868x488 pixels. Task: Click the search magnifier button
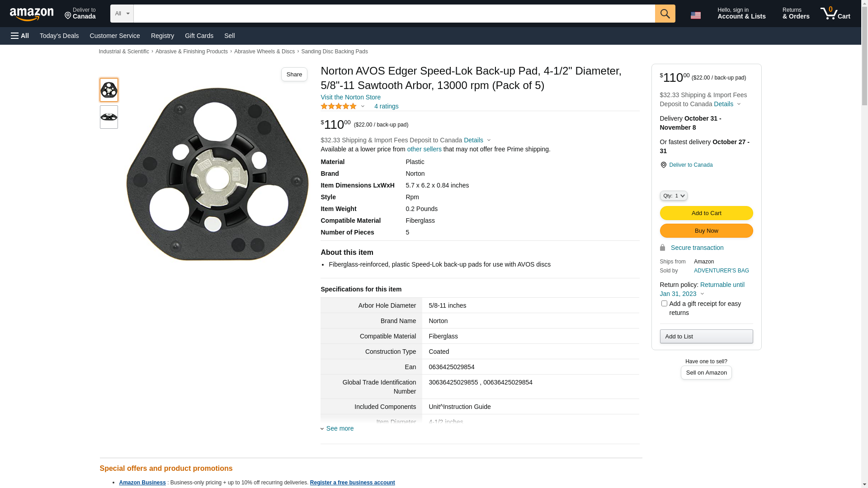(x=665, y=14)
